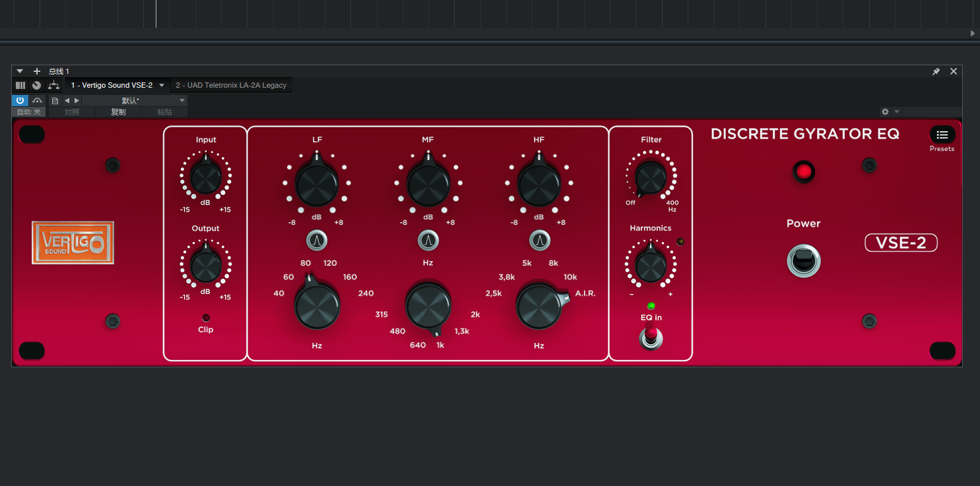Open the preset file page icon
This screenshot has height=486, width=980.
point(55,100)
